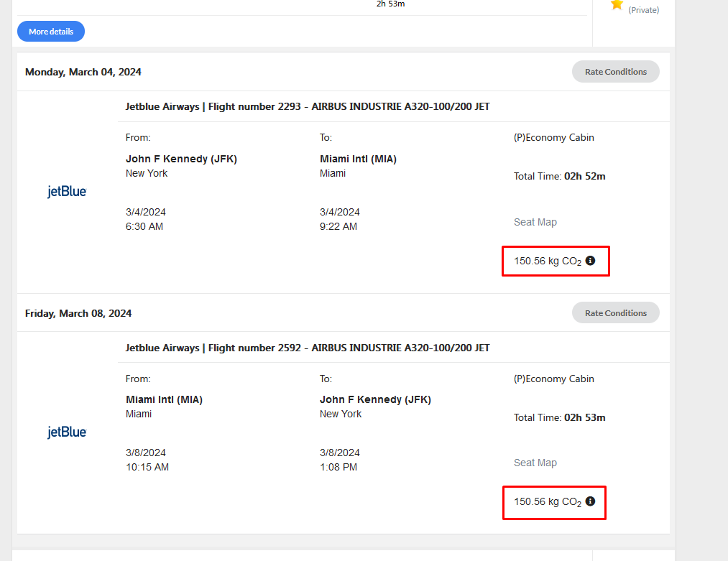This screenshot has width=728, height=561.
Task: Click the Flight number 2293 title line
Action: [308, 106]
